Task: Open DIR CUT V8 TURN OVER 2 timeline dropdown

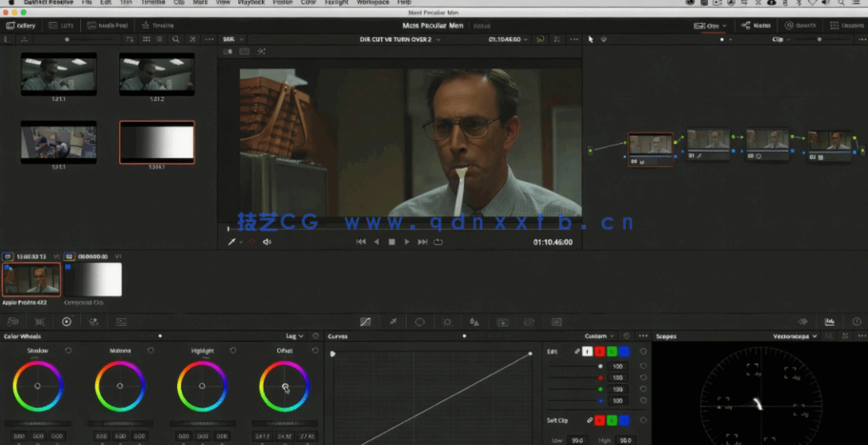Action: 400,39
